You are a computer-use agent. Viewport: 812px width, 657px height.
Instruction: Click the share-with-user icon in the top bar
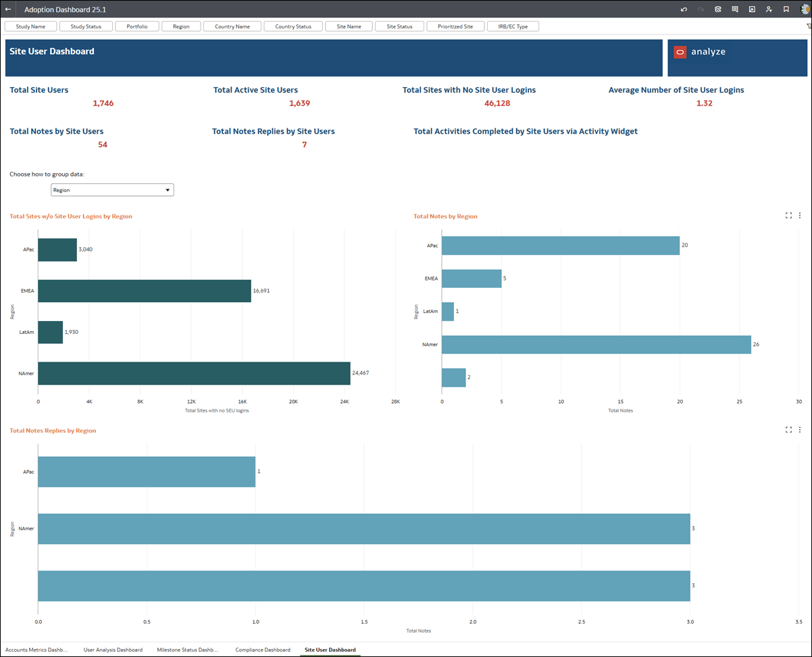tap(769, 9)
